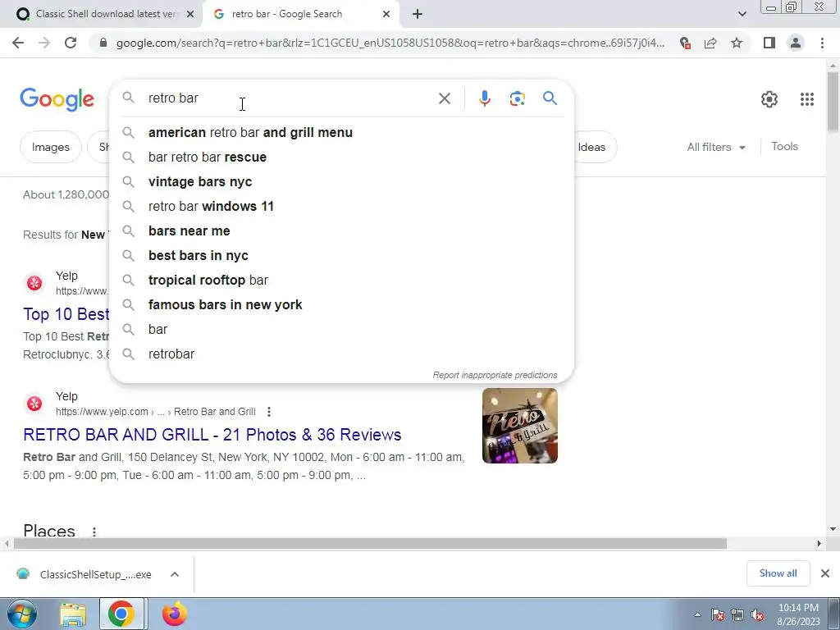Choose suggestion retro bar windows 11
840x630 pixels.
click(342, 206)
